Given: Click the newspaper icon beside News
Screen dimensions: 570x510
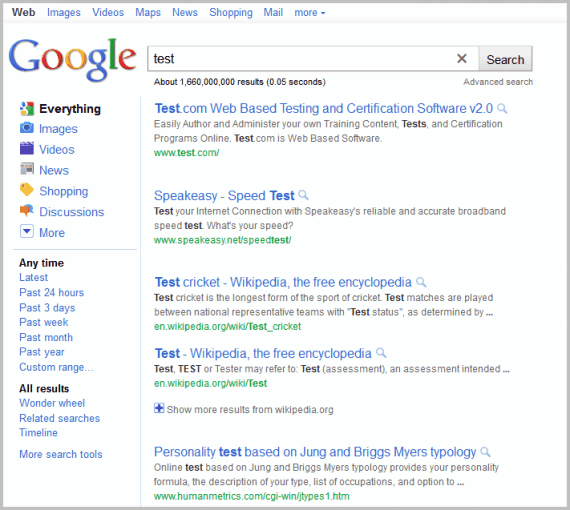Looking at the screenshot, I should coord(27,169).
